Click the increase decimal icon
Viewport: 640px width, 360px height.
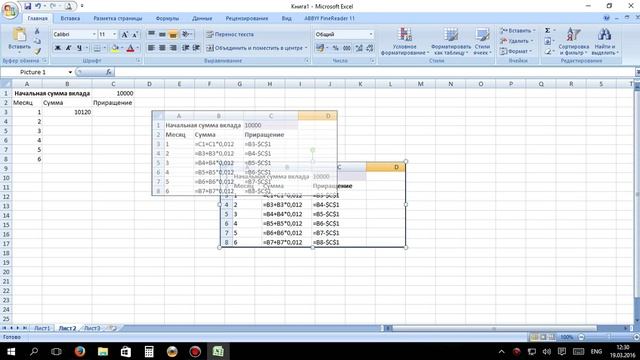click(x=359, y=48)
